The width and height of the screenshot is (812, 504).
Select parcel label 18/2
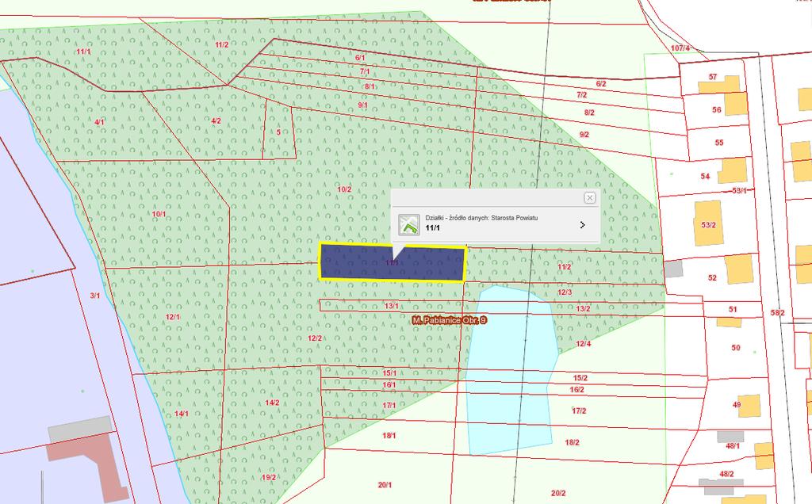[573, 442]
